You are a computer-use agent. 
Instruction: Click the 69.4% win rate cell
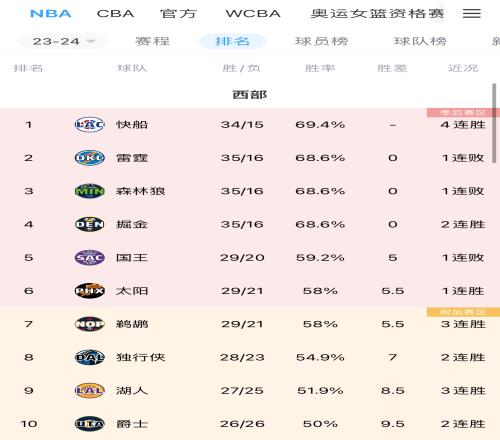point(320,125)
